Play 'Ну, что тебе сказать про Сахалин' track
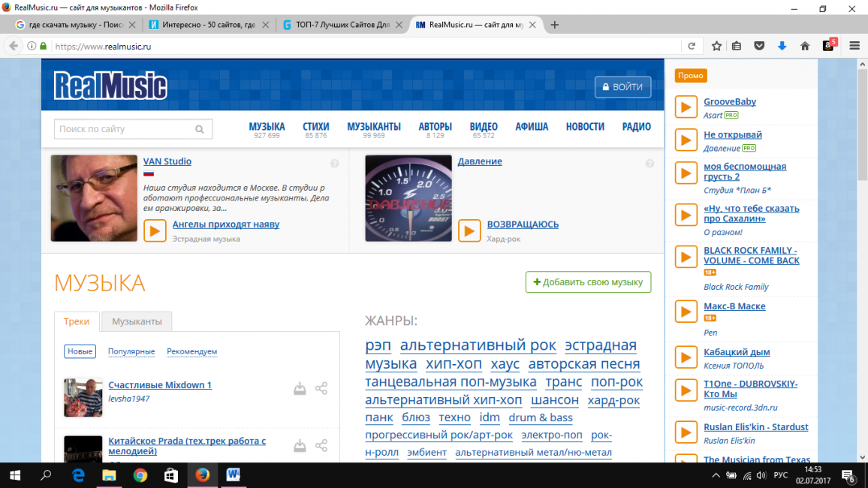 686,215
